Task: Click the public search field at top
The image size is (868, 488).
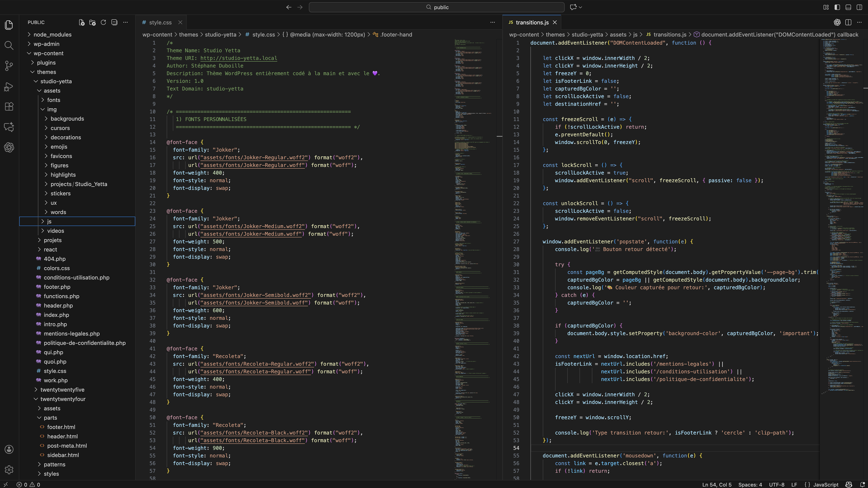Action: click(436, 7)
